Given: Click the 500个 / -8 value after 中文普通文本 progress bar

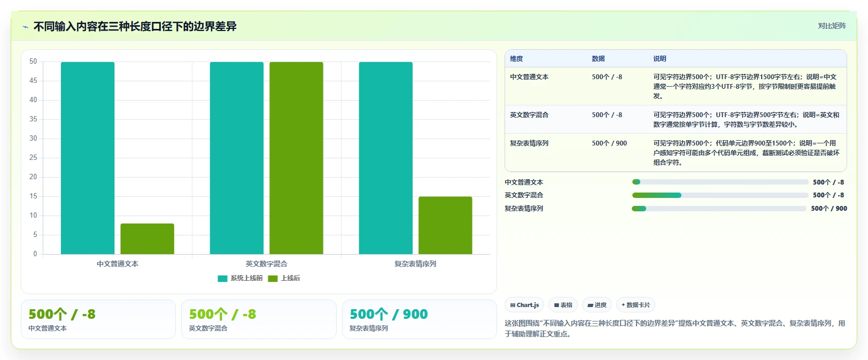Looking at the screenshot, I should coord(828,182).
